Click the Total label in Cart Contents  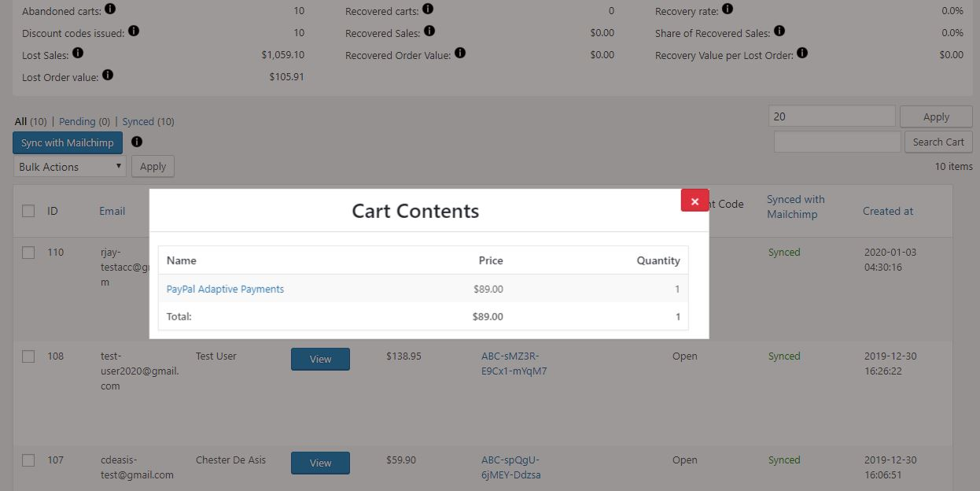click(x=179, y=316)
